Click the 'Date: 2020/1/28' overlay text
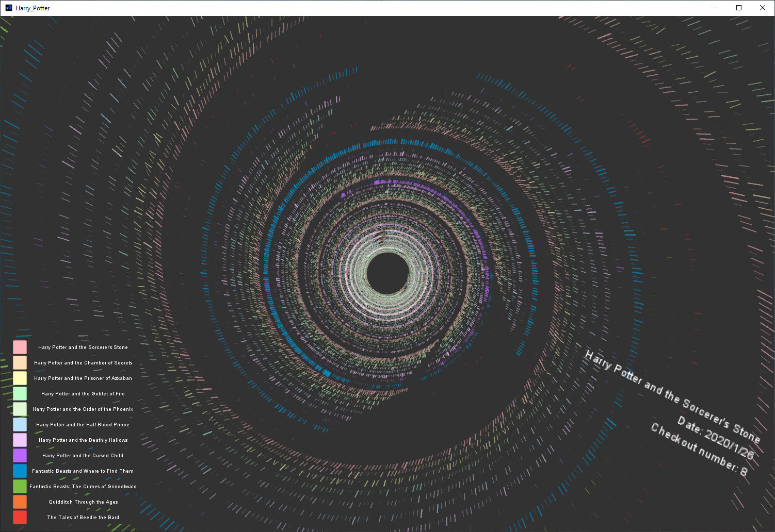Viewport: 775px width, 532px height. (715, 438)
